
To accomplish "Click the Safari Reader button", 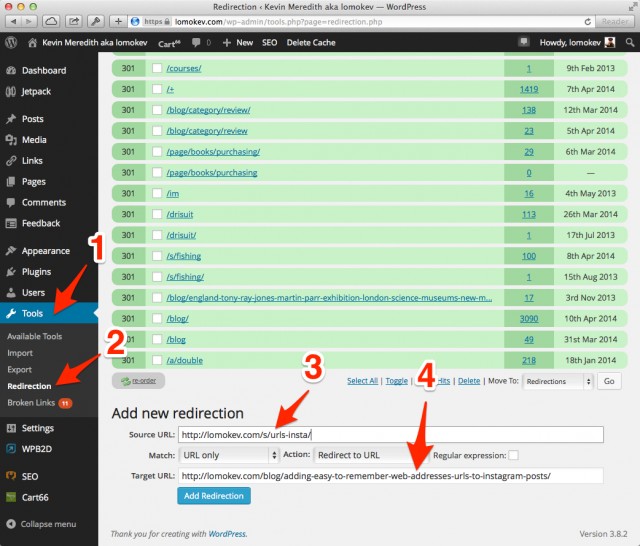I will point(615,21).
